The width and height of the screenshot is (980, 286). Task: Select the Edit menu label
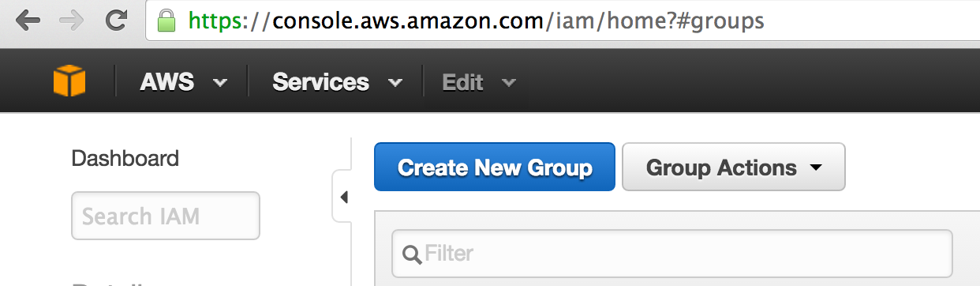462,82
